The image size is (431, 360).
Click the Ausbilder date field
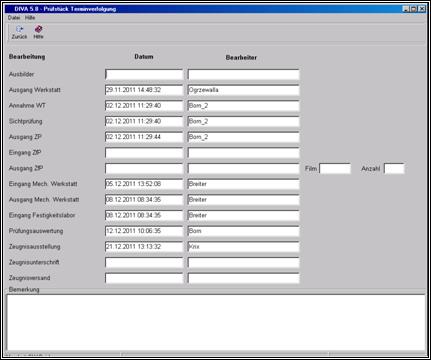click(144, 74)
